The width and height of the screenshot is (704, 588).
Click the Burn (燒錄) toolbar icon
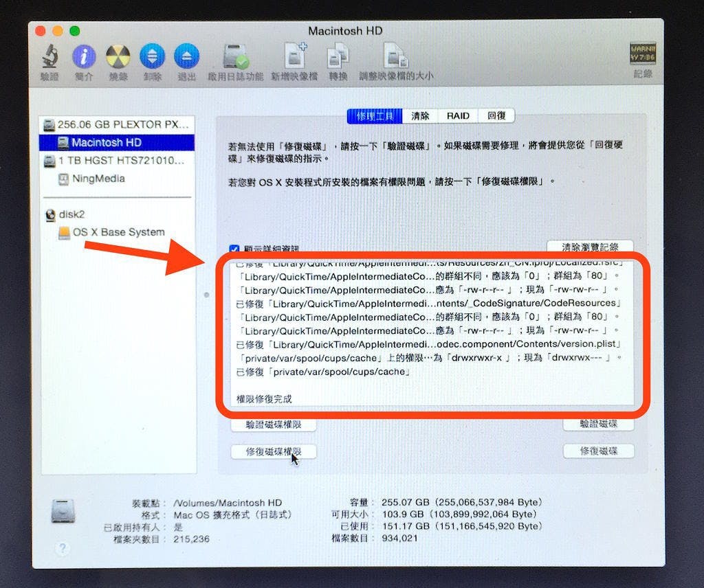pos(118,57)
